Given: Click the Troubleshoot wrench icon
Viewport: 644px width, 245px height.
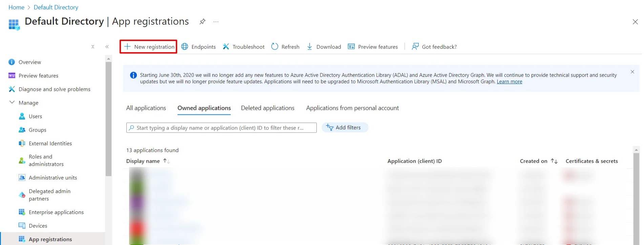Looking at the screenshot, I should 226,46.
